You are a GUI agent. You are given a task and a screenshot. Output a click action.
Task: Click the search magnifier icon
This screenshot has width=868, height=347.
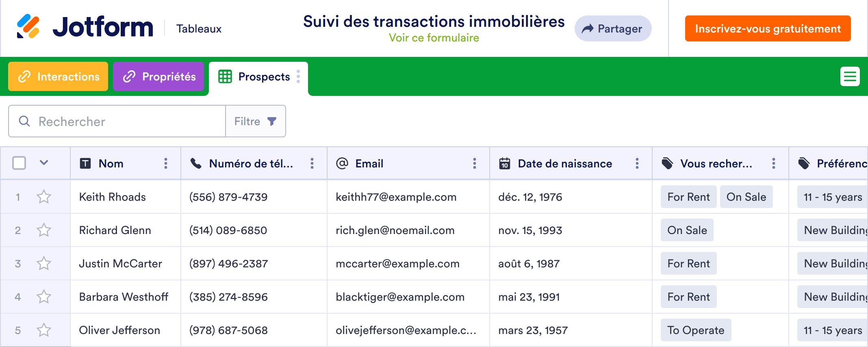[24, 121]
